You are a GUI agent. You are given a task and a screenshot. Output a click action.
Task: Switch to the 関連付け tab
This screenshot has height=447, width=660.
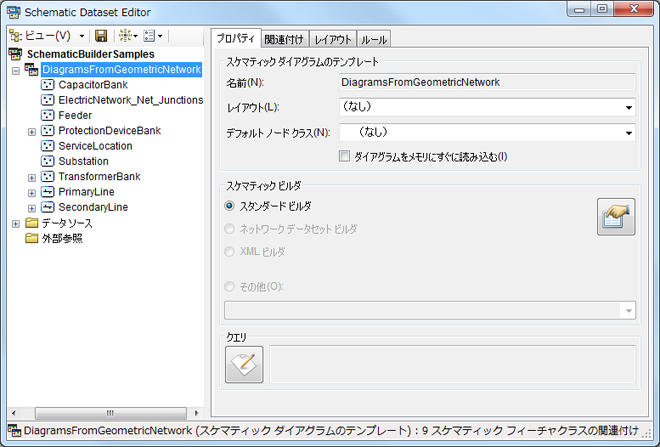pyautogui.click(x=284, y=39)
